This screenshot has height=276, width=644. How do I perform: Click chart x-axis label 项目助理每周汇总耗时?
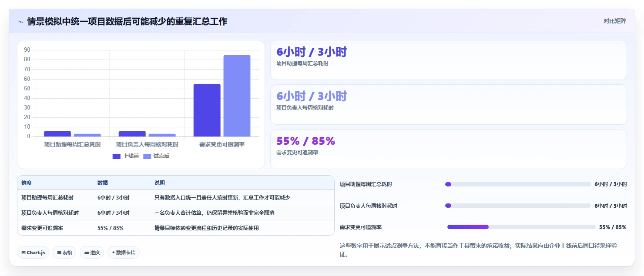pos(72,144)
